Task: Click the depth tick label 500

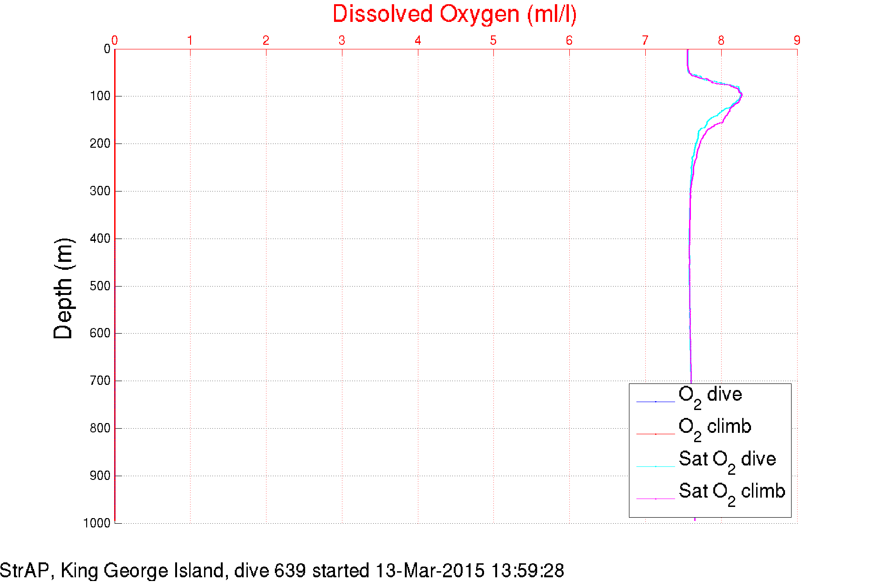Action: coord(100,286)
